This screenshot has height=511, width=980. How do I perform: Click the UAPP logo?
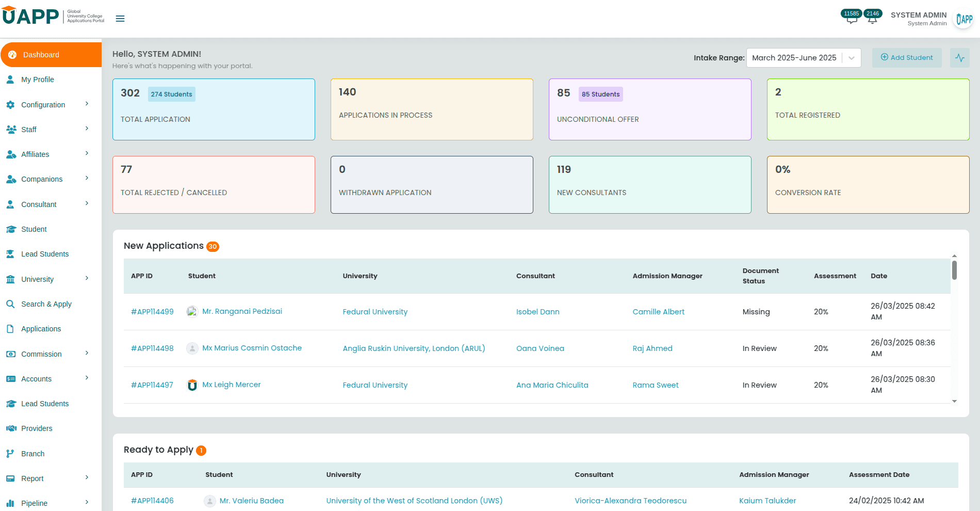pyautogui.click(x=53, y=16)
